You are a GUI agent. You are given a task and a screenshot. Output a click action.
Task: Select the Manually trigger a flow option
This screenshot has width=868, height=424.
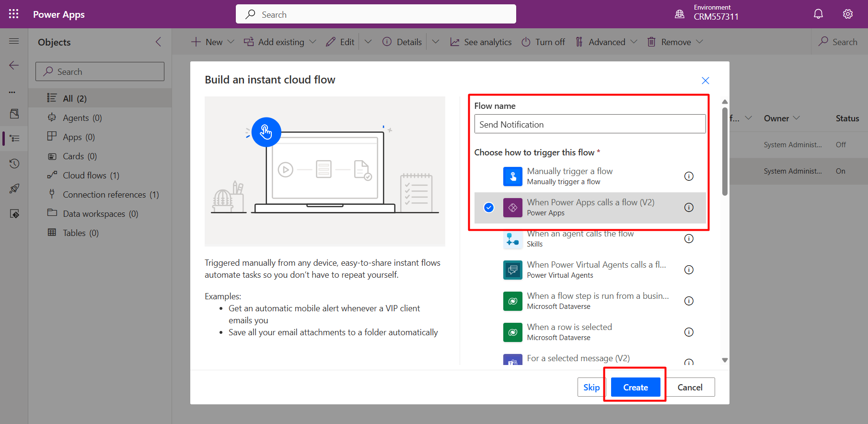pyautogui.click(x=590, y=176)
